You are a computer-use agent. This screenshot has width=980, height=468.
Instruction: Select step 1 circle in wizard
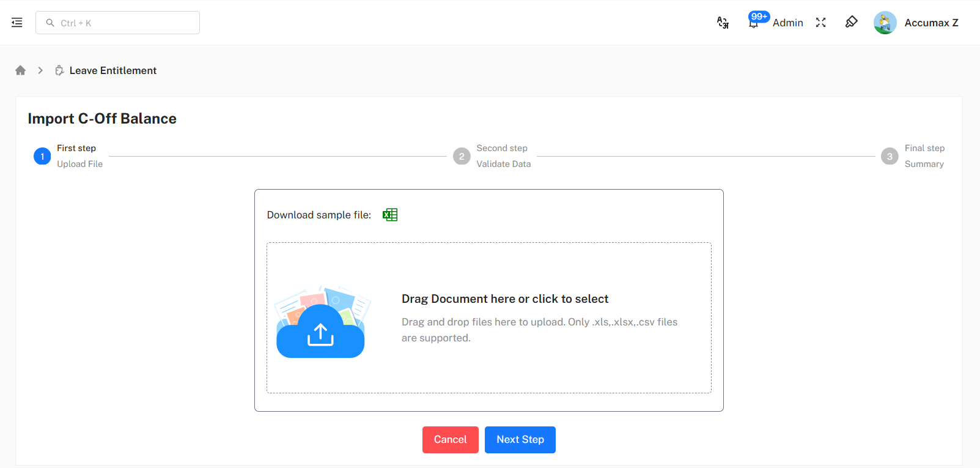click(x=42, y=157)
